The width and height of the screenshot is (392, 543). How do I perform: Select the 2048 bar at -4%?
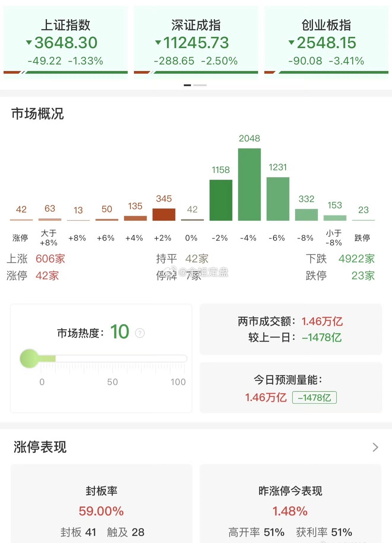coord(249,184)
